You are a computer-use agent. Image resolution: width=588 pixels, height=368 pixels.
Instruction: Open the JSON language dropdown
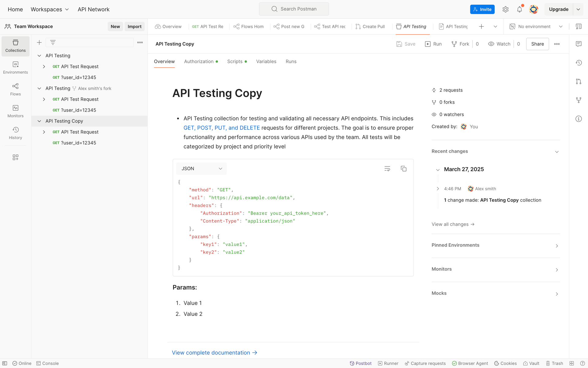pos(201,169)
